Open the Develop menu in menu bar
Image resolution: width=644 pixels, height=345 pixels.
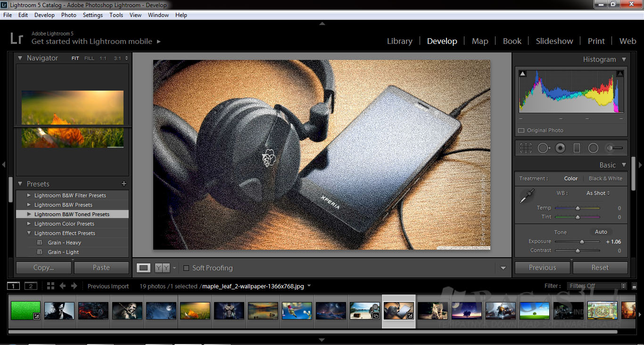(x=44, y=15)
